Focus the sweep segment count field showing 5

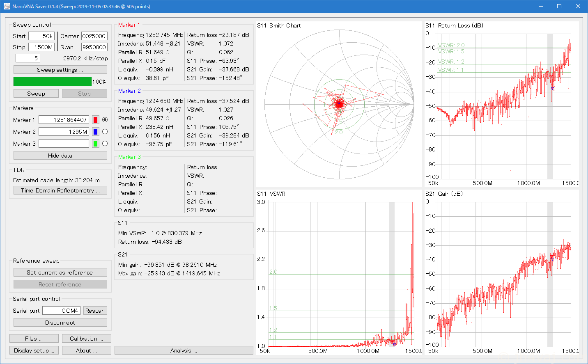tap(28, 58)
